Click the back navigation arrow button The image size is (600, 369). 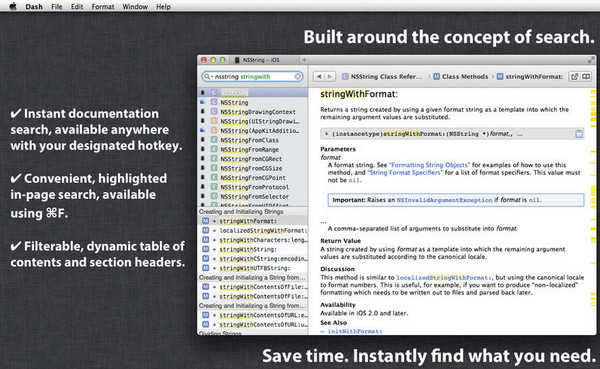319,77
